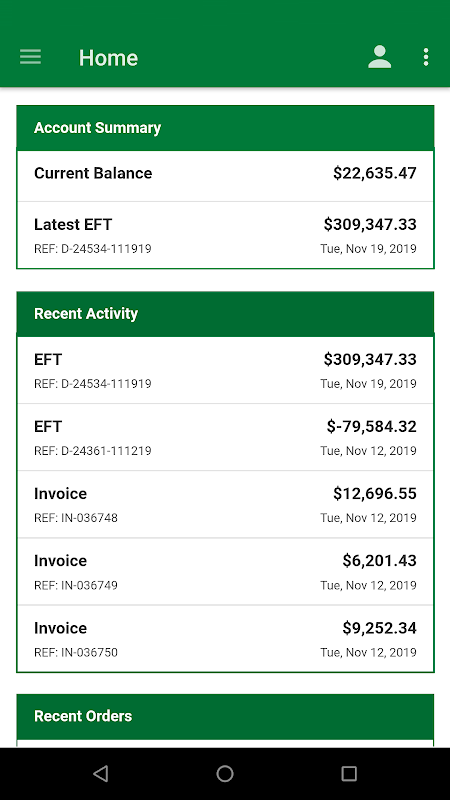Open invoice IN-036748
450x800 pixels.
(x=225, y=505)
